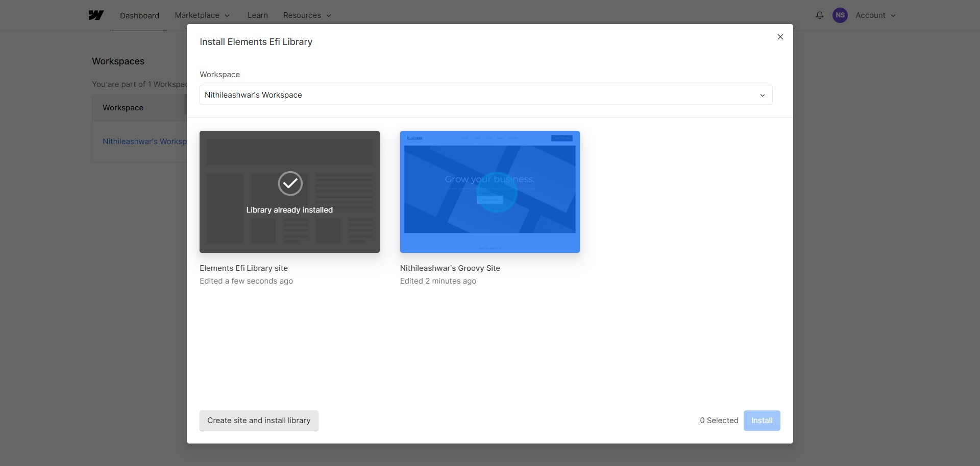Close the Install Library dialog

pyautogui.click(x=780, y=37)
